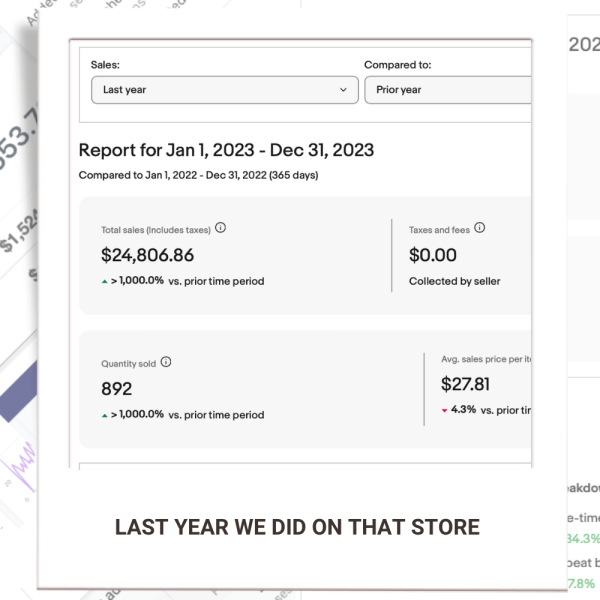
Task: Click the LAST YEAR WE DID ON THAT STORE caption
Action: 297,527
